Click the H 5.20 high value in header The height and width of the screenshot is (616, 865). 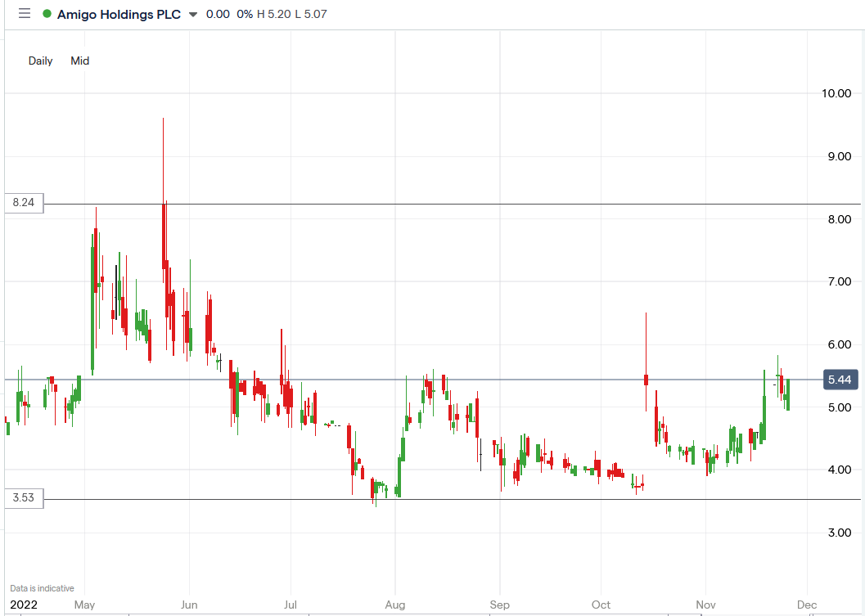273,15
